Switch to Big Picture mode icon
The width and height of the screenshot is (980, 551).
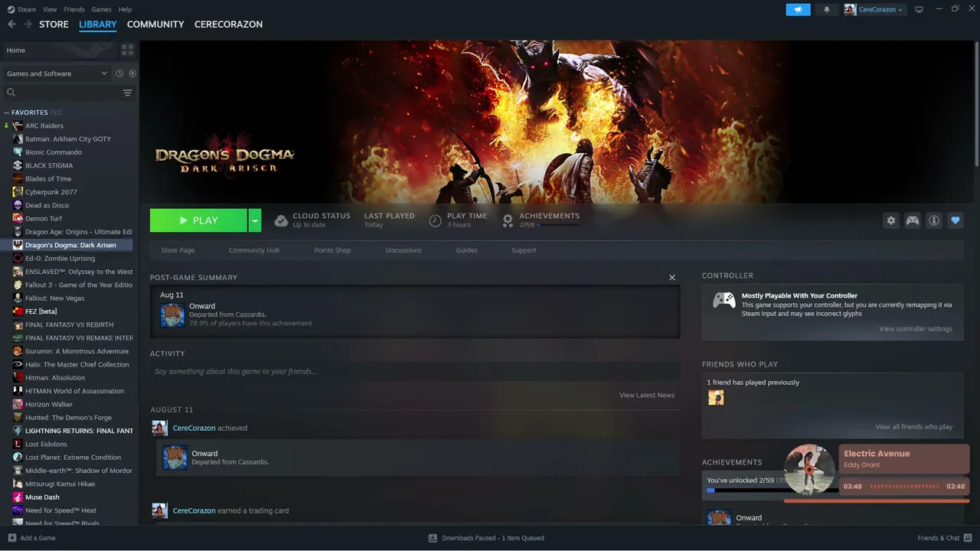[920, 9]
